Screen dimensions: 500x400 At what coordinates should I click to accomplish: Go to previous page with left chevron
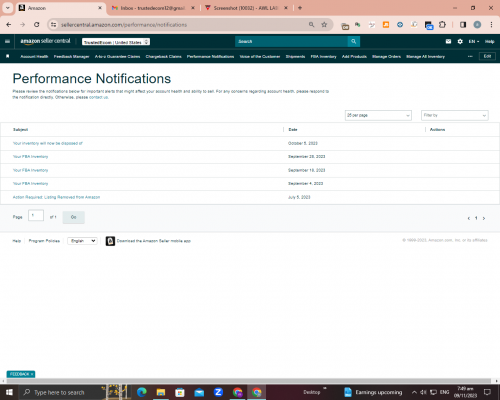[469, 218]
